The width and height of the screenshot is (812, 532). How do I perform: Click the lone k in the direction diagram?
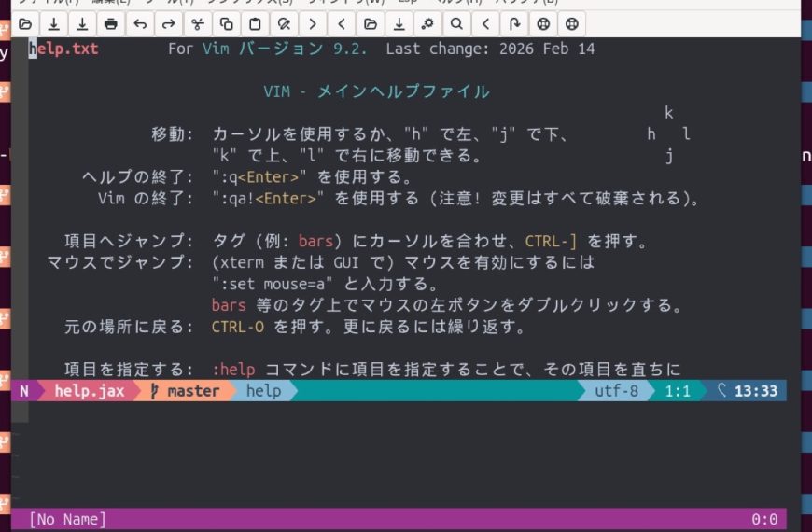tap(668, 113)
